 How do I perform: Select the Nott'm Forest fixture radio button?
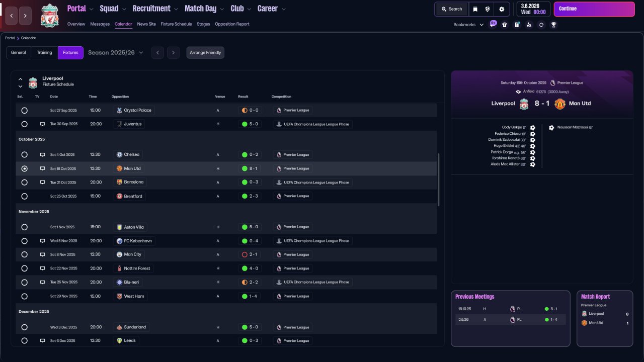pyautogui.click(x=24, y=268)
